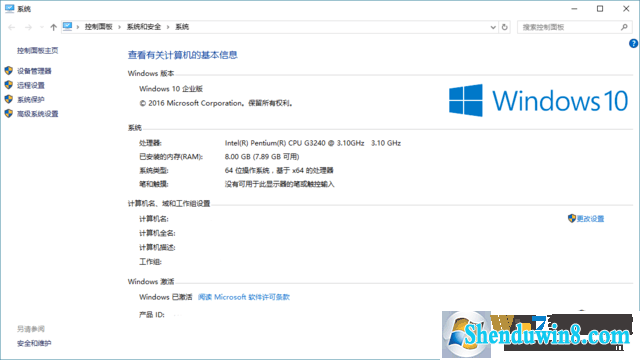Viewport: 640px width, 360px height.
Task: Click the 工作组 label
Action: 150,262
